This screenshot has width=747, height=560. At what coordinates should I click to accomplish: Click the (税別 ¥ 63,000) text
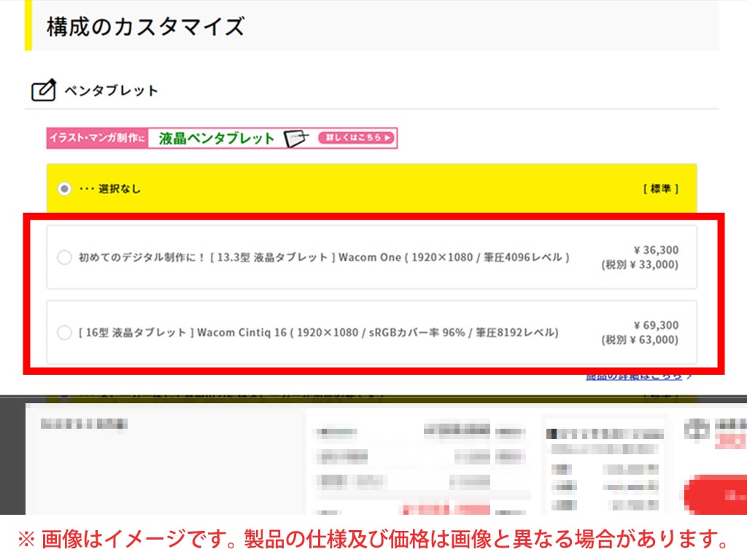[640, 340]
